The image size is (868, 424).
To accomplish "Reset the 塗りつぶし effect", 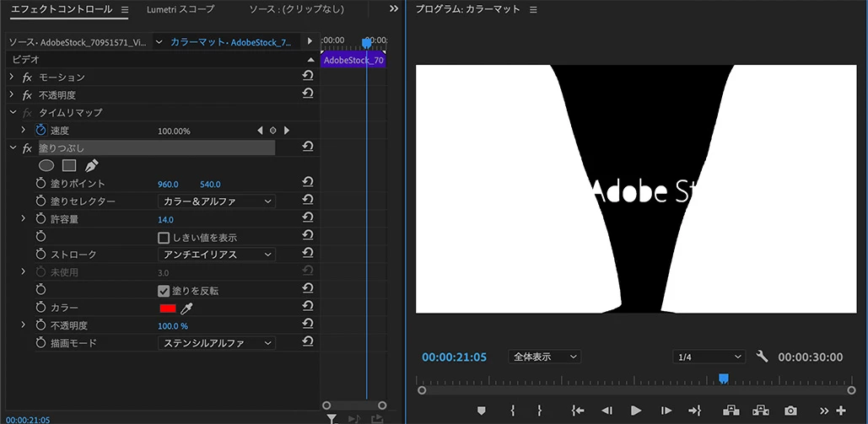I will coord(308,148).
